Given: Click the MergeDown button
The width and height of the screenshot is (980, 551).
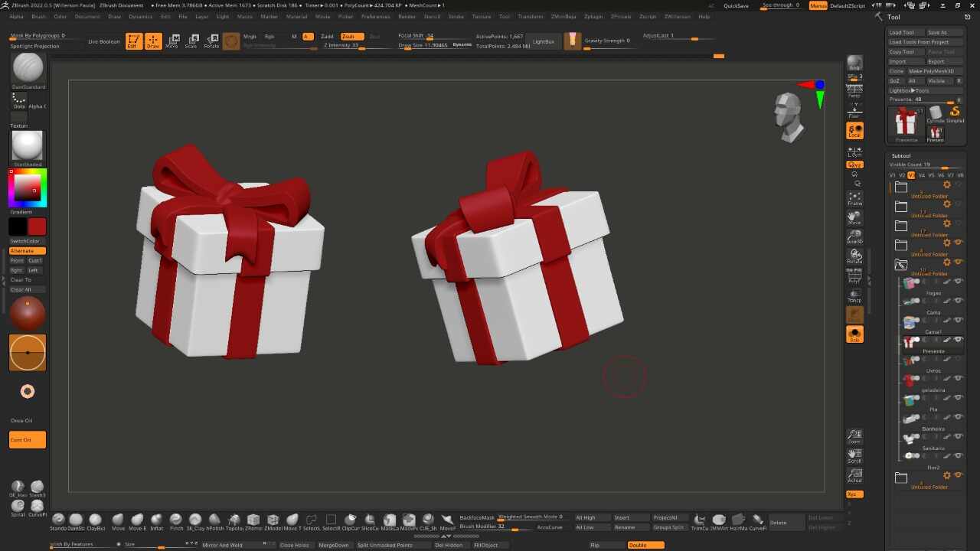Looking at the screenshot, I should click(333, 545).
